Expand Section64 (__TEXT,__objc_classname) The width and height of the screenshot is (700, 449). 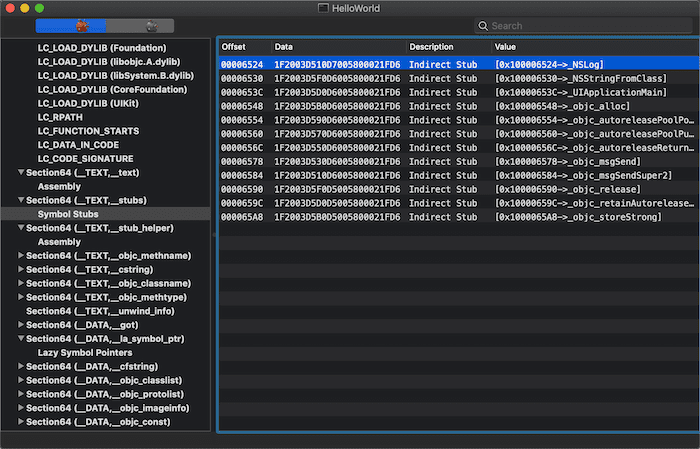(21, 283)
